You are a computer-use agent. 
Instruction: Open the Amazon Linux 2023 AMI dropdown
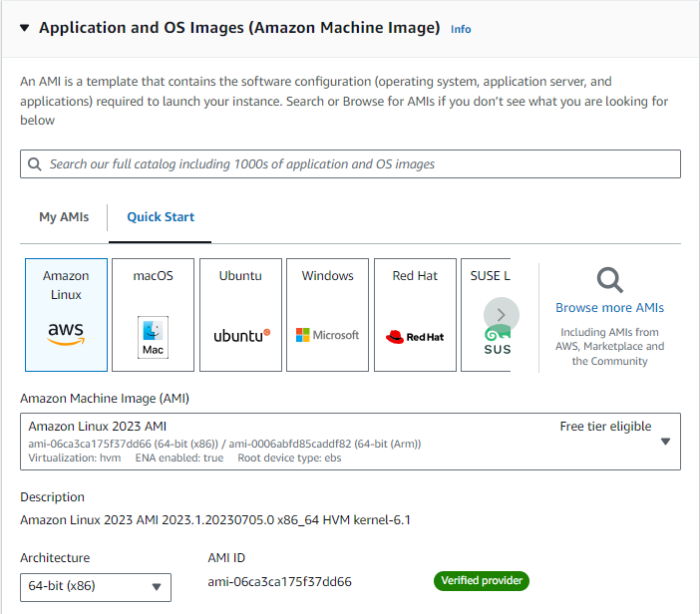(350, 442)
